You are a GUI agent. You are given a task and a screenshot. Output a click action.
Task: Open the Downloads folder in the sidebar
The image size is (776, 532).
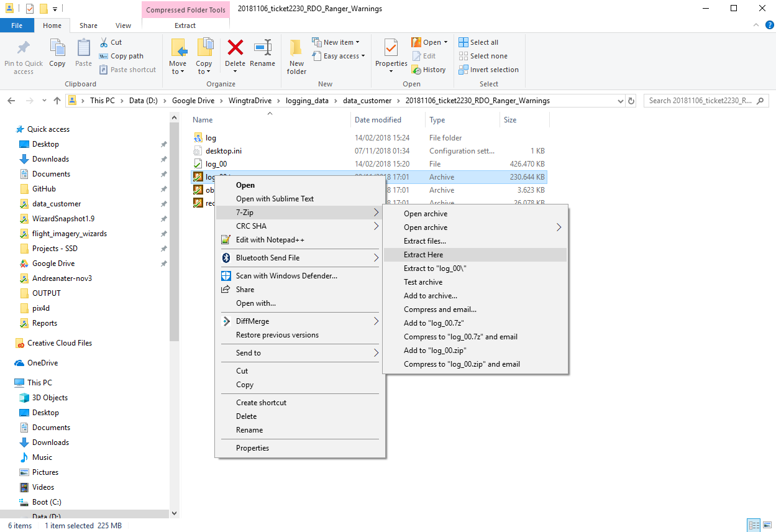[50, 158]
